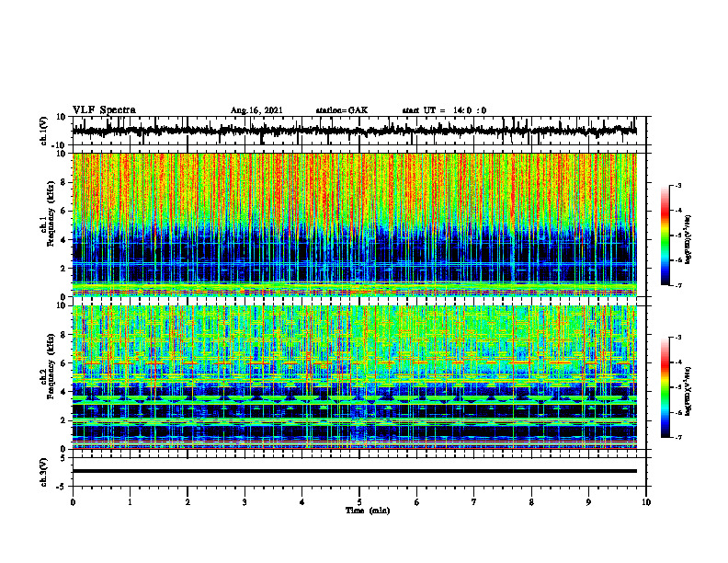This screenshot has height=563, width=728.
Task: Click time axis tick label "9"
Action: (588, 502)
